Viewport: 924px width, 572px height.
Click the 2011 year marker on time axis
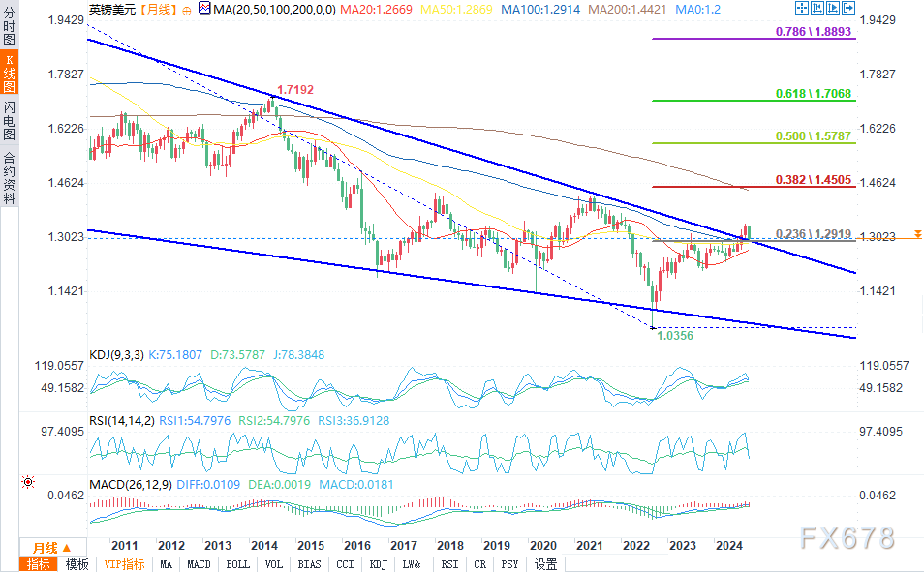[x=124, y=546]
